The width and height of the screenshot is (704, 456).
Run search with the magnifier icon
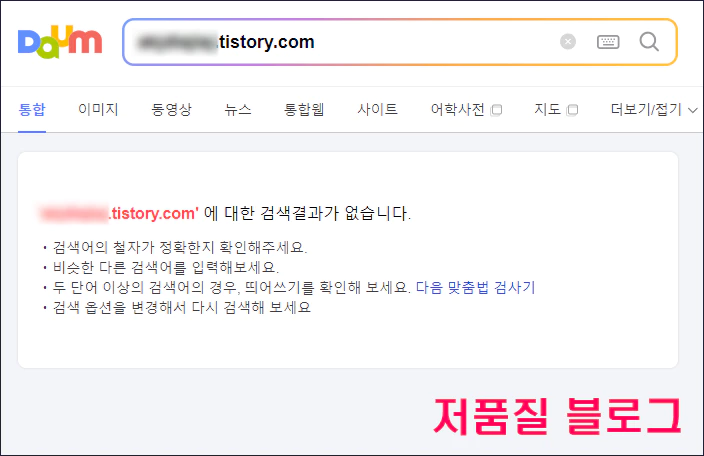coord(649,42)
